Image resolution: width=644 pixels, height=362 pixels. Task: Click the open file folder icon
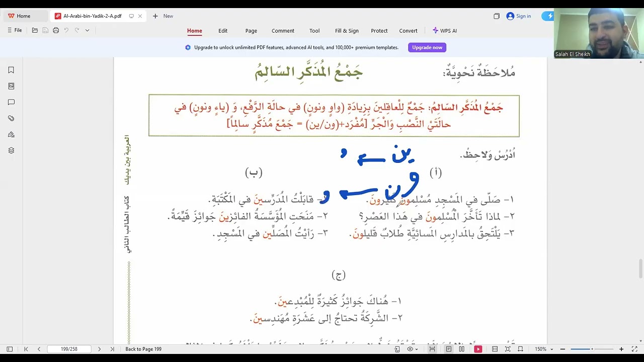click(35, 31)
